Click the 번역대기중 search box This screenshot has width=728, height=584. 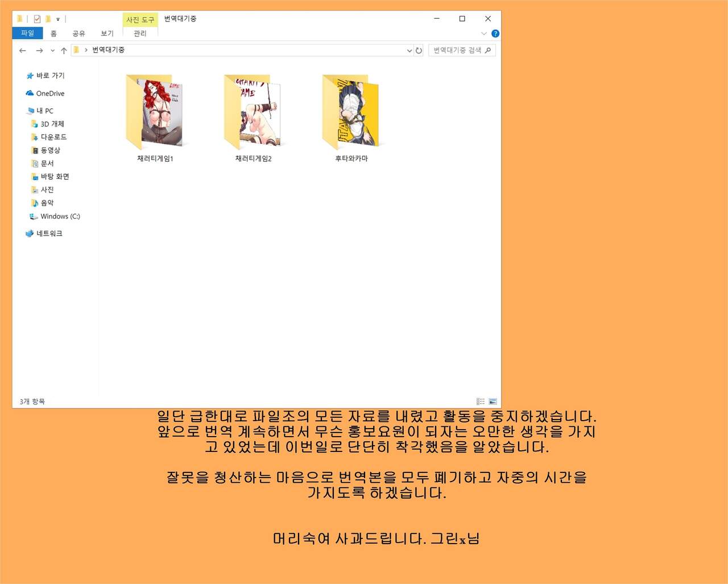coord(462,50)
